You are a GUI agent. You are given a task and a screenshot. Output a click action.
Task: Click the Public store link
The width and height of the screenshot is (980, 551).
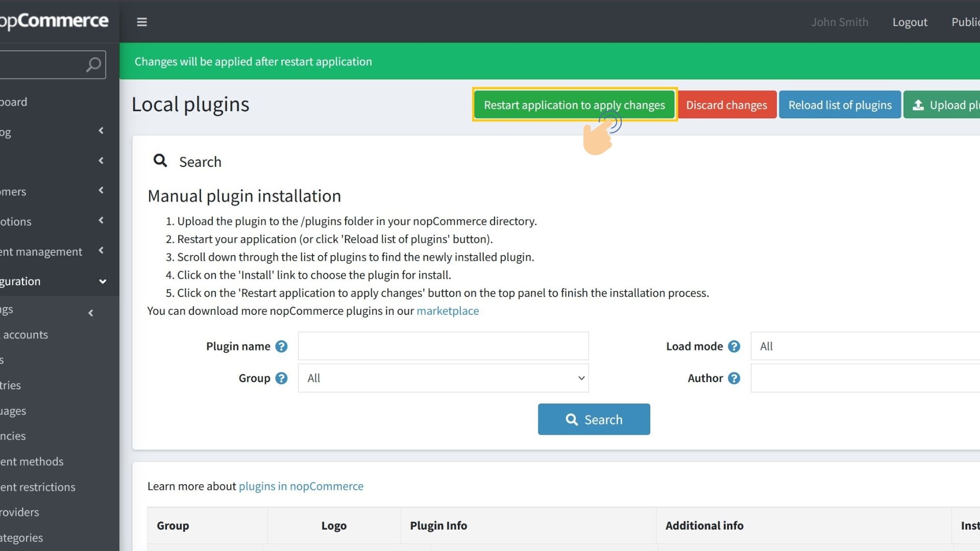tap(965, 22)
